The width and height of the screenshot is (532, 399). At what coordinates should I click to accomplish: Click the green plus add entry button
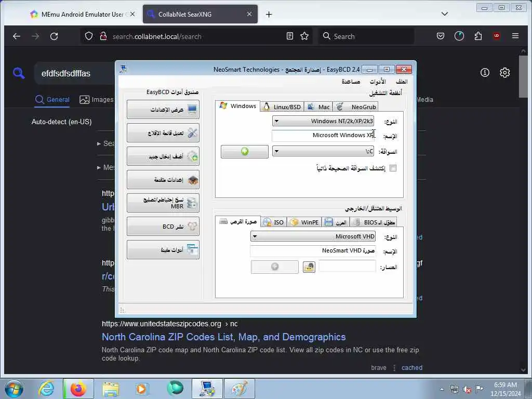coord(245,151)
